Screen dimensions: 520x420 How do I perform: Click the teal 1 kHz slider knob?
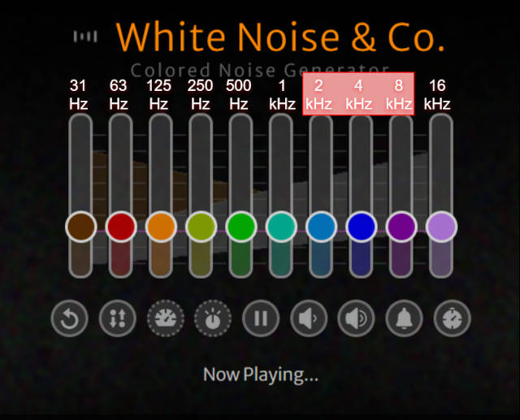tap(281, 227)
